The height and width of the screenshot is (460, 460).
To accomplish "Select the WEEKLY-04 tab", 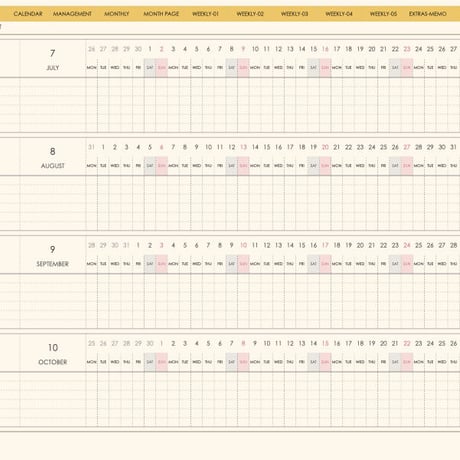I will pyautogui.click(x=339, y=14).
